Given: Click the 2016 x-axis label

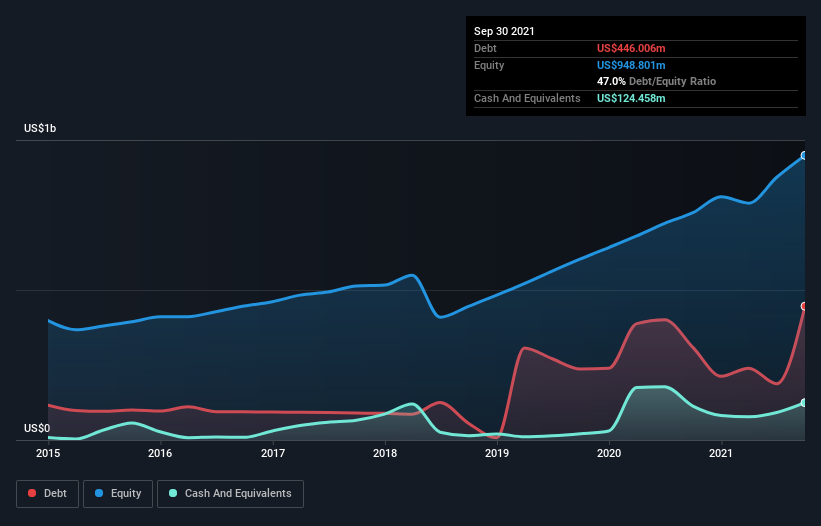Looking at the screenshot, I should [x=160, y=453].
